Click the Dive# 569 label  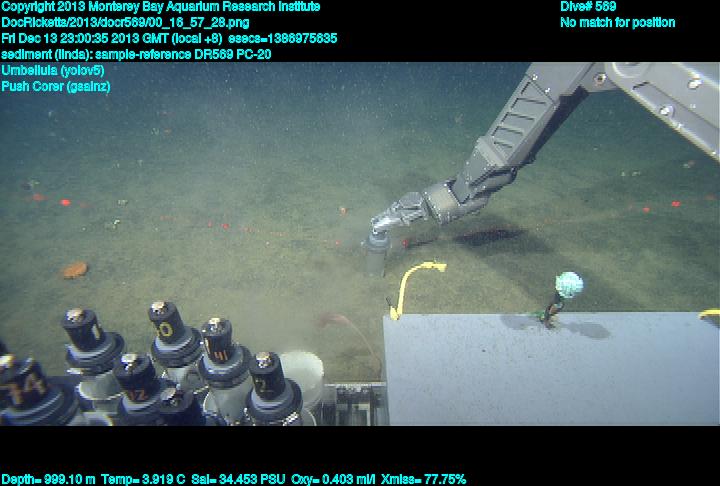coord(588,6)
